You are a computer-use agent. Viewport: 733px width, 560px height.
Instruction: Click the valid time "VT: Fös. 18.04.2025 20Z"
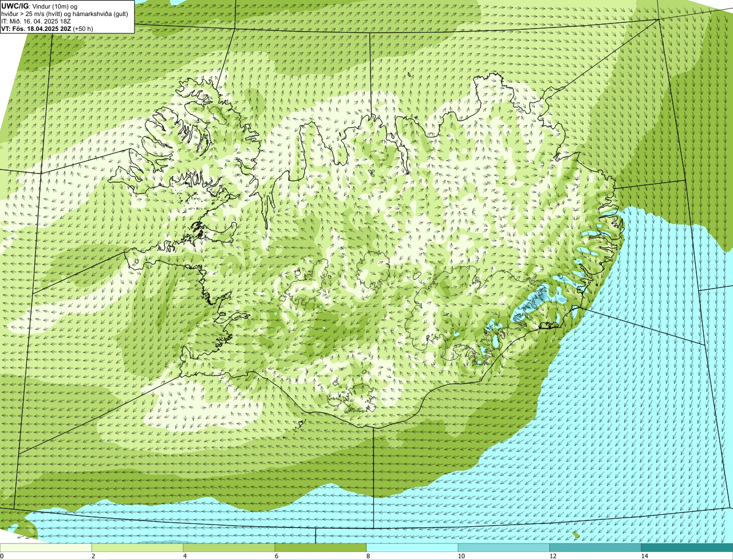point(36,28)
